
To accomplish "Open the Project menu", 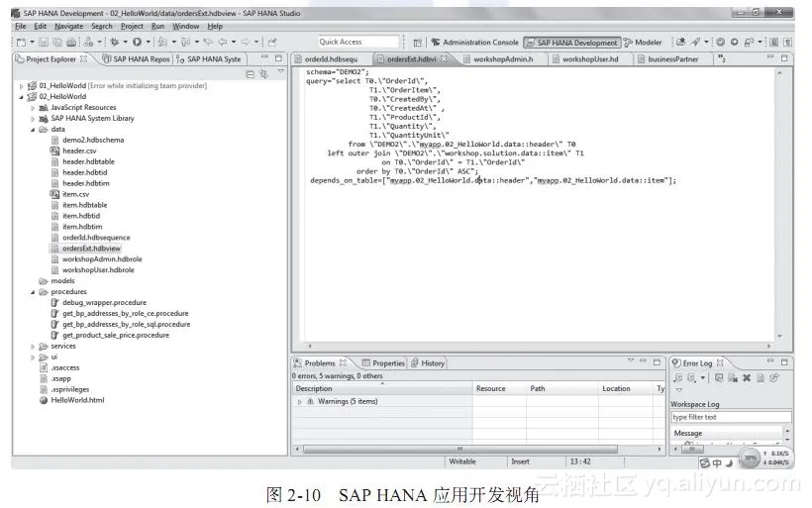I will click(132, 27).
